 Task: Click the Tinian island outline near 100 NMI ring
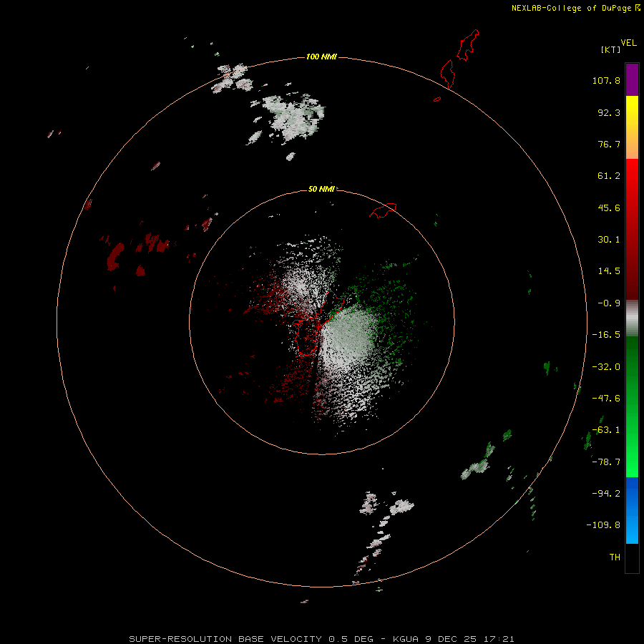[x=448, y=74]
